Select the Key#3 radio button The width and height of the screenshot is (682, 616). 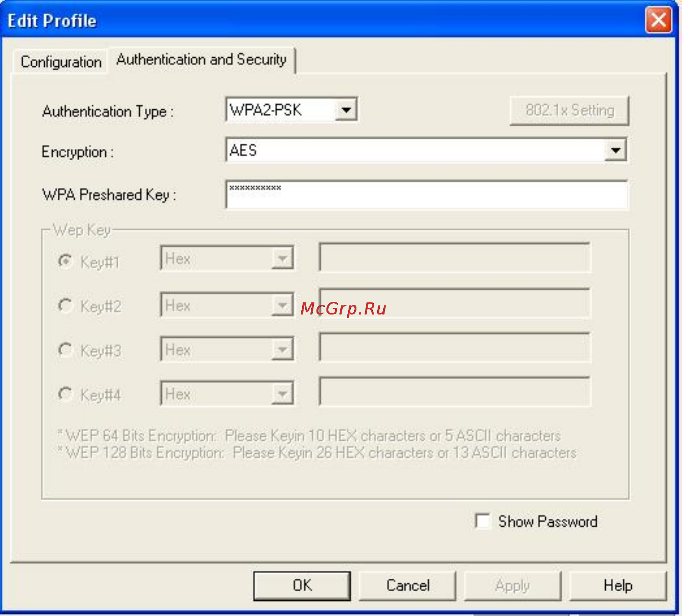[x=65, y=350]
